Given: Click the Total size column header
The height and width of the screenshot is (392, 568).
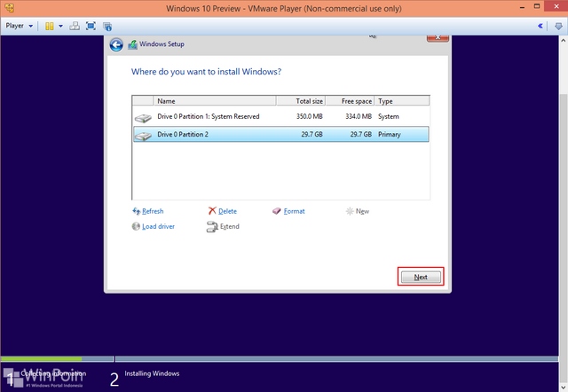Looking at the screenshot, I should 301,100.
